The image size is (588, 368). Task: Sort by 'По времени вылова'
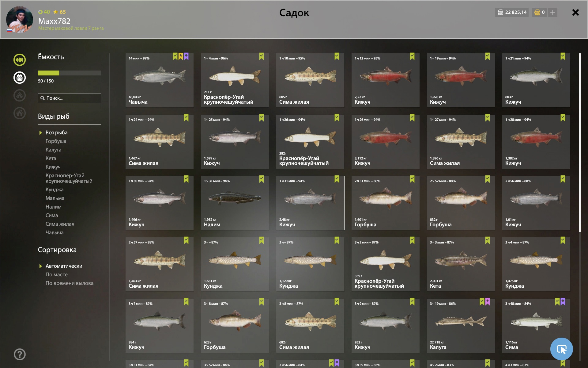70,283
